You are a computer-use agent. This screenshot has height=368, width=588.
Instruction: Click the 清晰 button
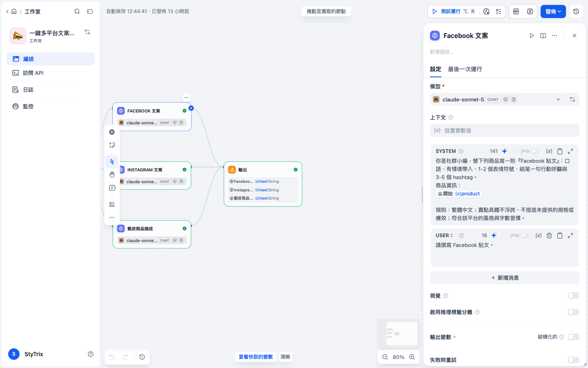285,357
